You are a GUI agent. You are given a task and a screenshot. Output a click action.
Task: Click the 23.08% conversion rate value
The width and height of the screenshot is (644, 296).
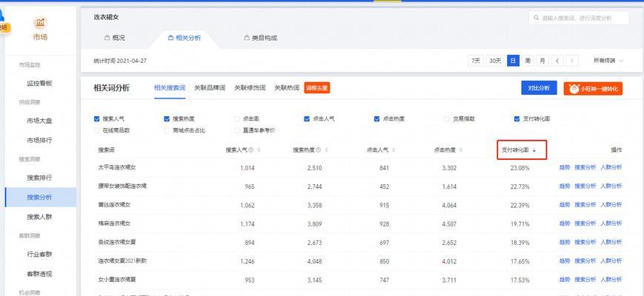[x=520, y=168]
